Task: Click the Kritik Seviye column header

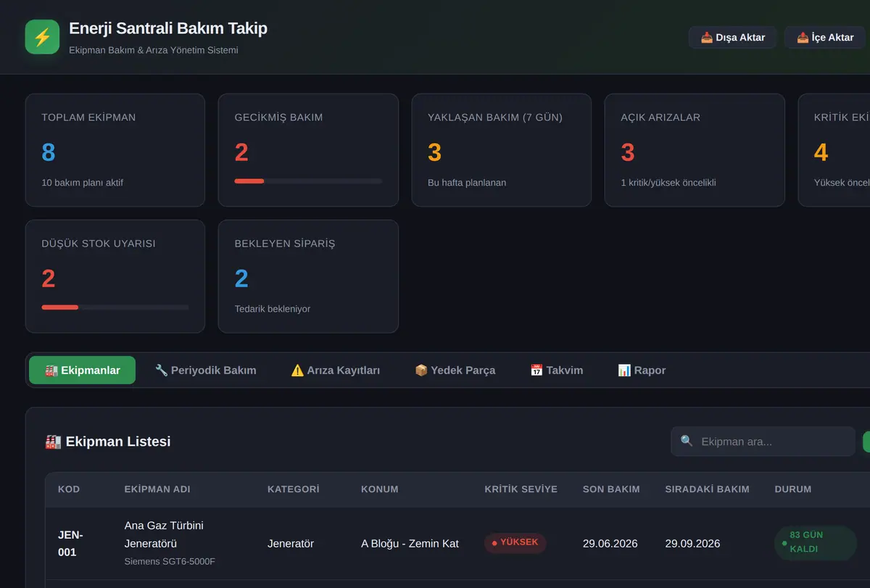Action: 521,489
